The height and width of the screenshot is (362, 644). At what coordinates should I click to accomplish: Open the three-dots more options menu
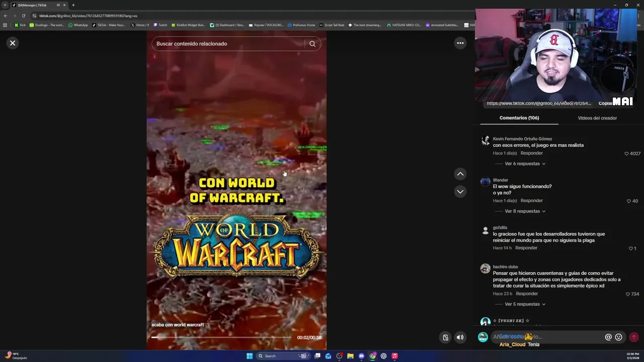tap(460, 43)
